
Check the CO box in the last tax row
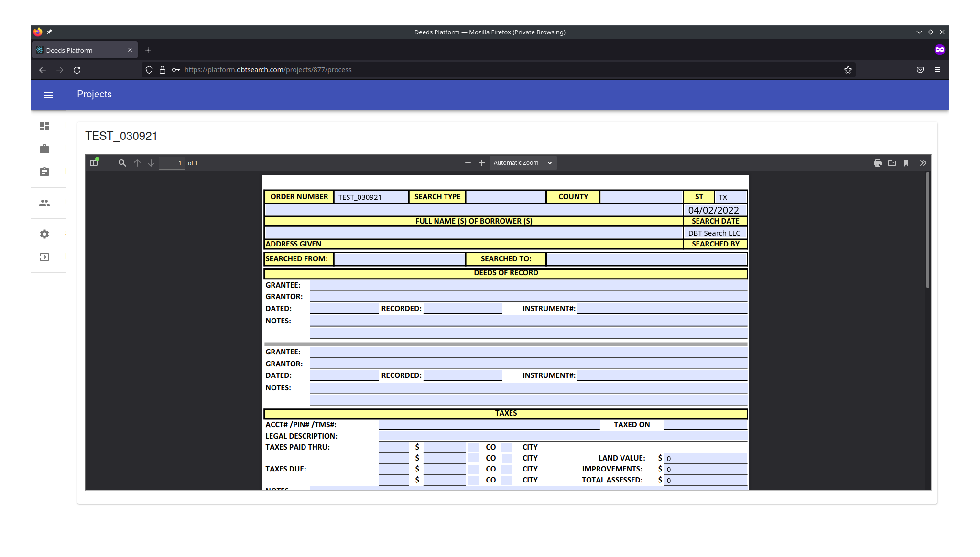pos(473,480)
